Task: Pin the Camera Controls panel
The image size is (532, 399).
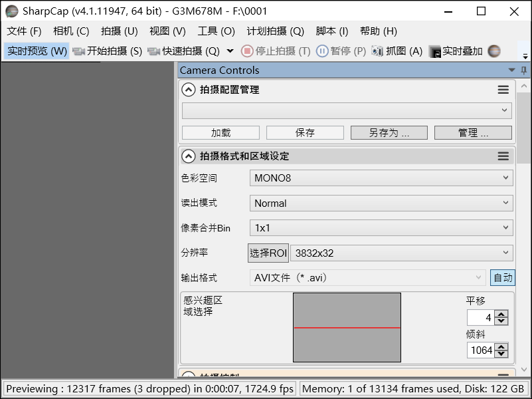Action: 524,70
